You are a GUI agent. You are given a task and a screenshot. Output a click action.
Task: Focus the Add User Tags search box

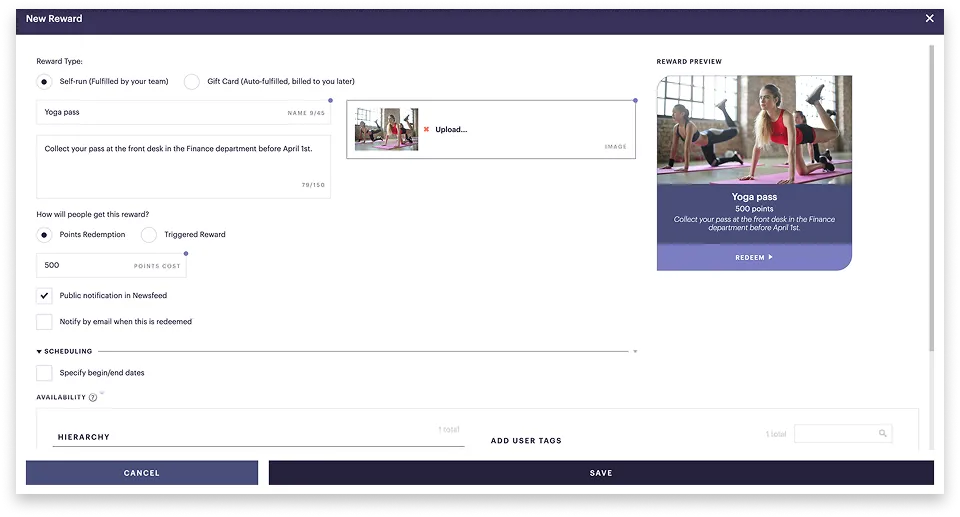tap(843, 433)
